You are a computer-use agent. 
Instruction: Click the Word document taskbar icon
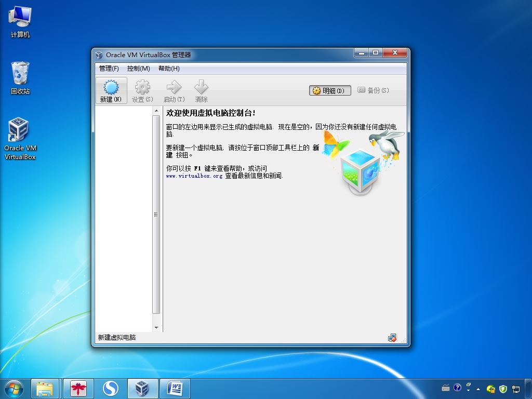click(x=175, y=389)
